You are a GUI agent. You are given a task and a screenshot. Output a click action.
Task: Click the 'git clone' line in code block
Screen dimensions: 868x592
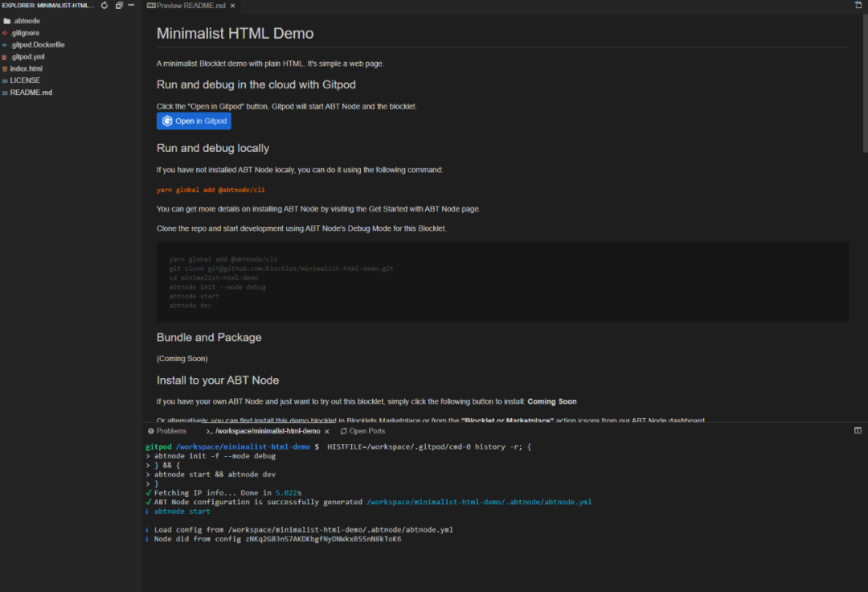(281, 269)
